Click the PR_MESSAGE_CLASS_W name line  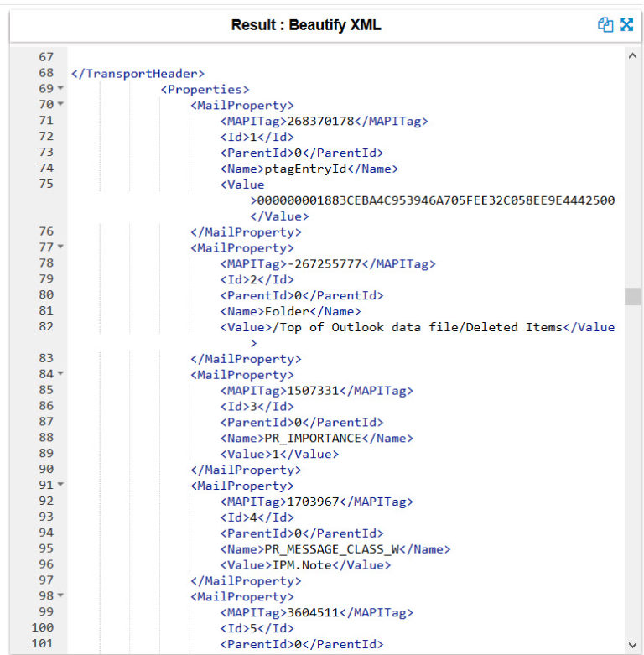pyautogui.click(x=335, y=549)
